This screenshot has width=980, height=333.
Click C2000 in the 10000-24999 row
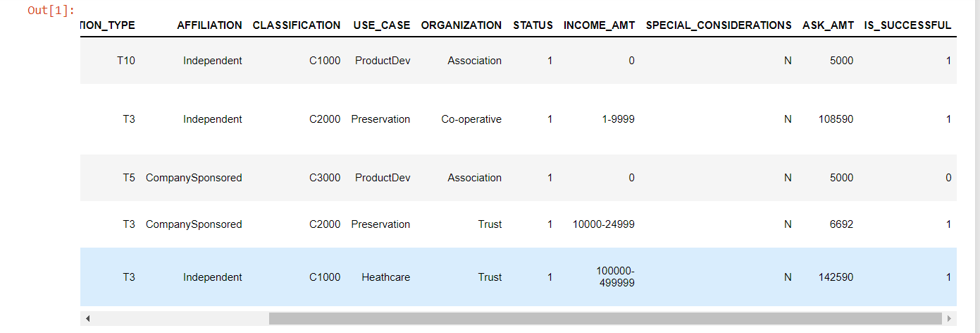(x=325, y=224)
